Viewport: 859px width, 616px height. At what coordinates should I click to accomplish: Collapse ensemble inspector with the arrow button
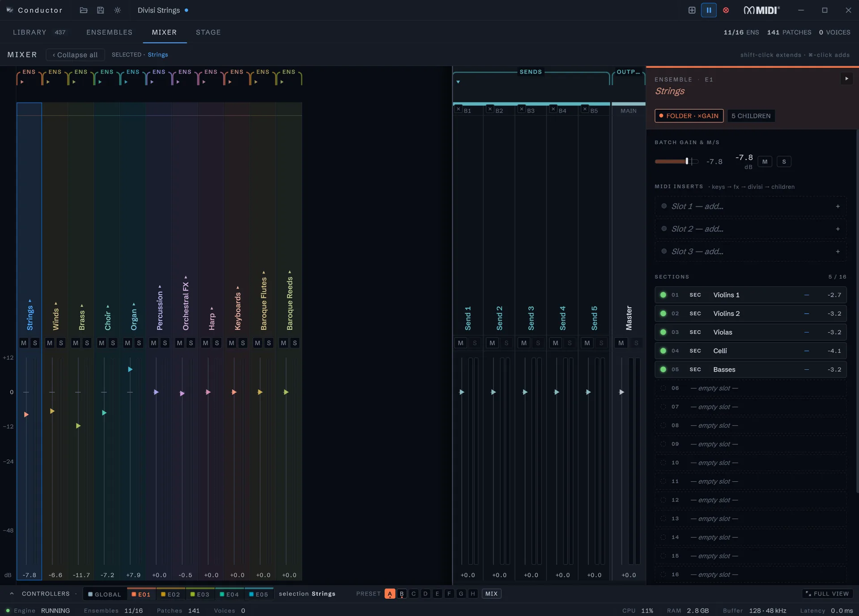(846, 79)
